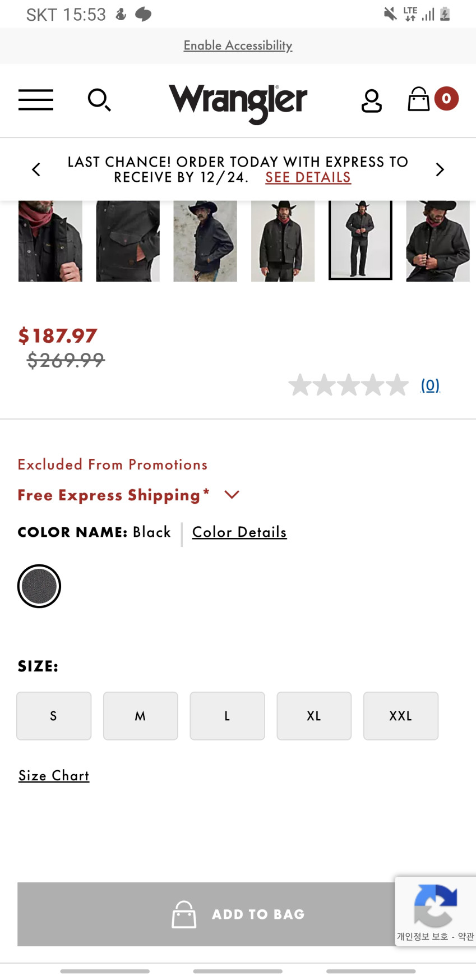This screenshot has width=476, height=980.
Task: Select size S
Action: point(54,716)
